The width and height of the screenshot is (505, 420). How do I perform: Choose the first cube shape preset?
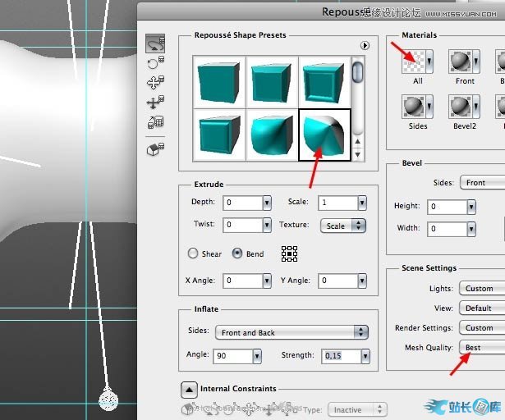click(218, 80)
